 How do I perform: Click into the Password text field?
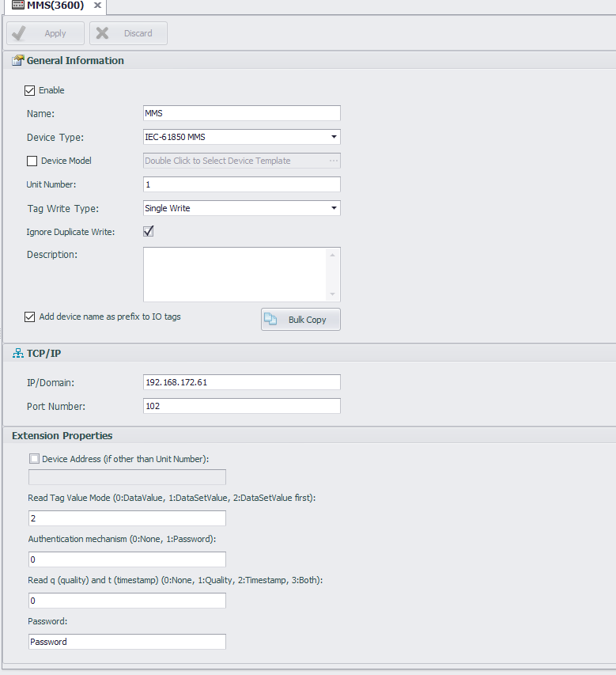pyautogui.click(x=127, y=642)
